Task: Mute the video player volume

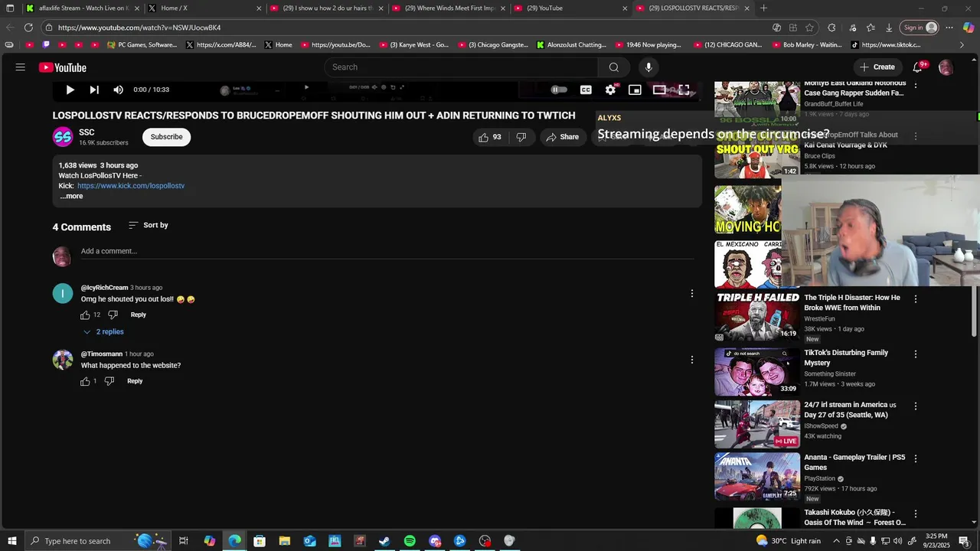Action: coord(118,90)
